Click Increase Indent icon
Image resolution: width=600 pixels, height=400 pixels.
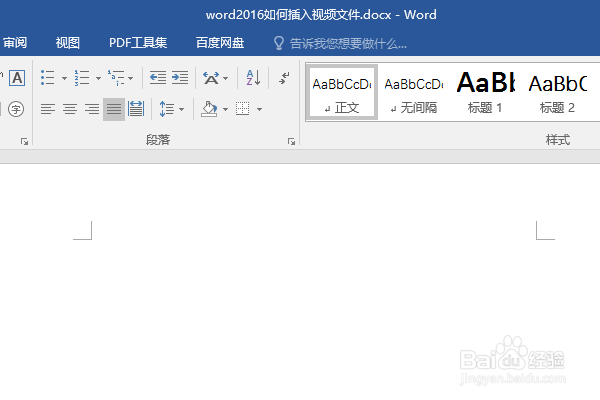tap(180, 78)
